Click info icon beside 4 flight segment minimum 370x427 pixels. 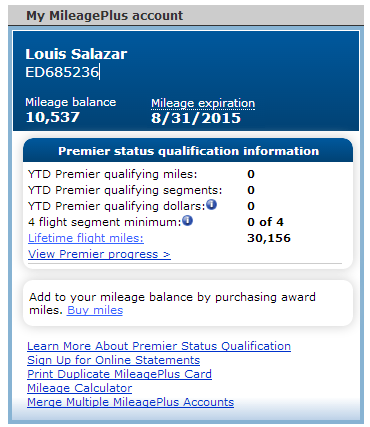click(187, 220)
